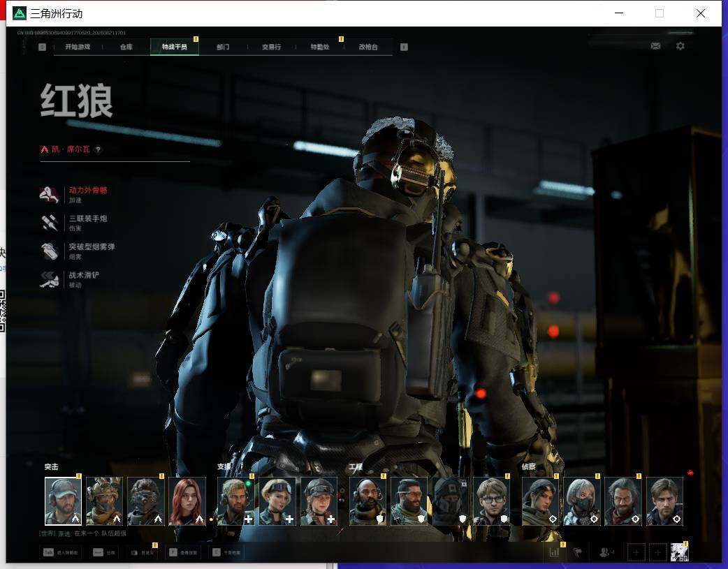Select last recon operator with brown hair
This screenshot has width=728, height=569.
[x=664, y=501]
